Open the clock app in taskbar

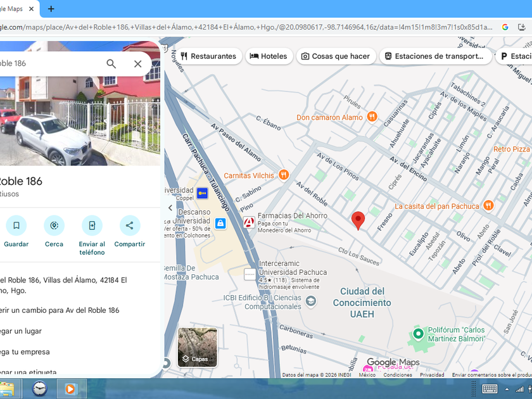[39, 388]
